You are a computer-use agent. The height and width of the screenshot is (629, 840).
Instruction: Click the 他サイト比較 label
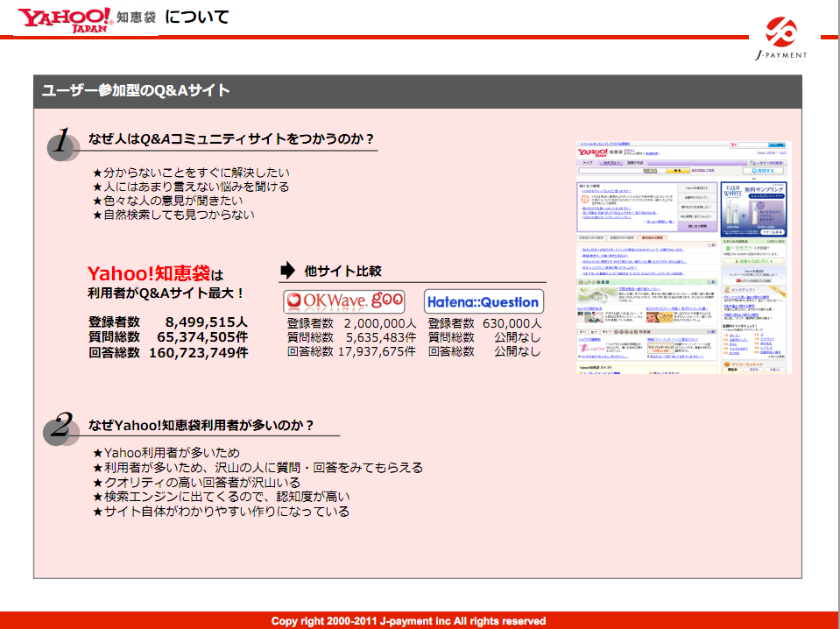click(x=342, y=271)
